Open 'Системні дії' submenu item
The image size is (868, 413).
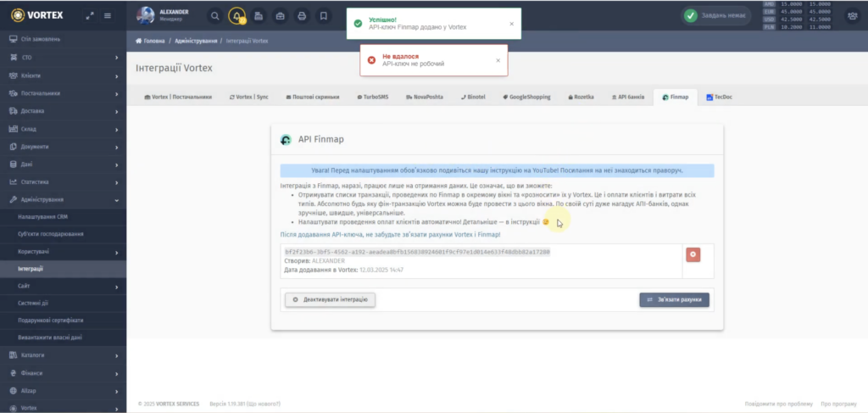tap(63, 303)
